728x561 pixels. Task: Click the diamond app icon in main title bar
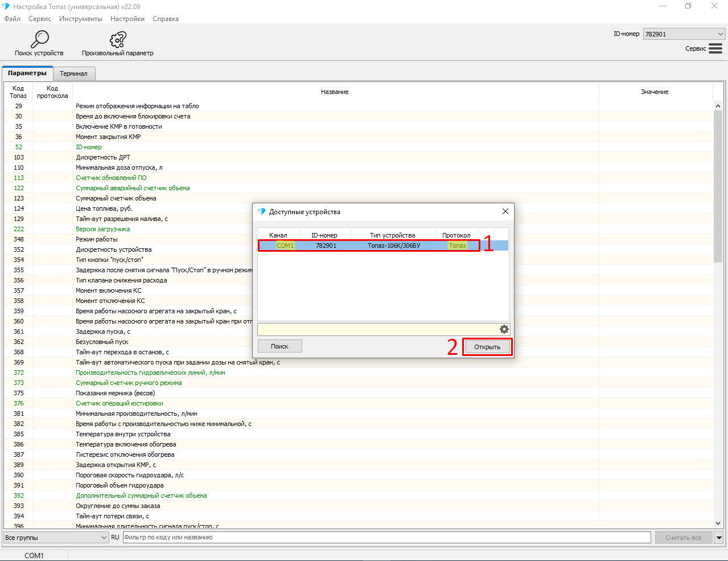(x=6, y=6)
